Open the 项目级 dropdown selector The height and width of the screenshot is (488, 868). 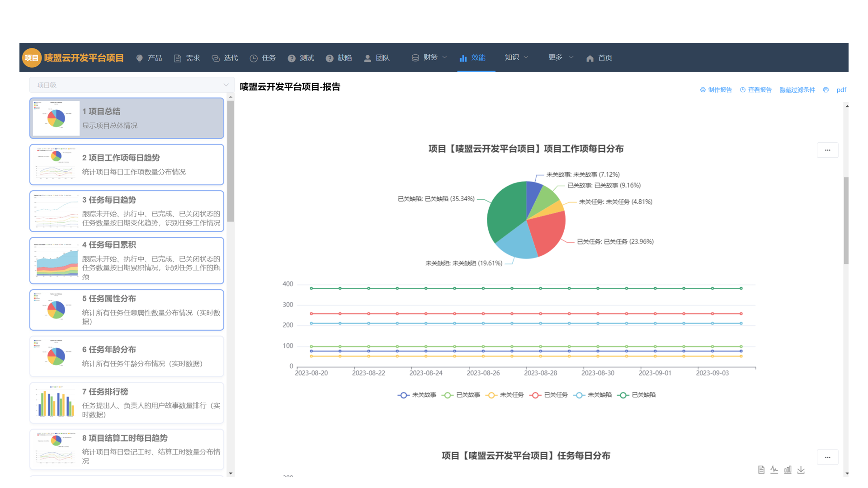132,85
